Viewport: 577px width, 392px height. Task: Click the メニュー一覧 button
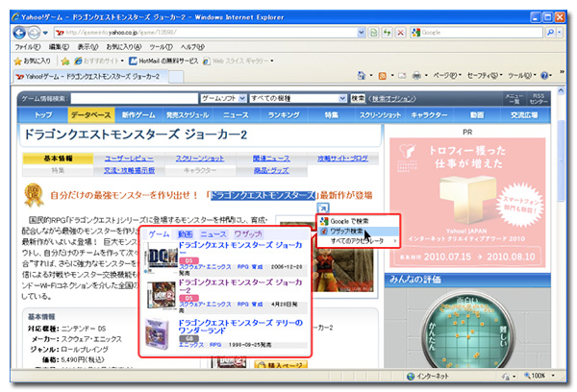pos(514,99)
